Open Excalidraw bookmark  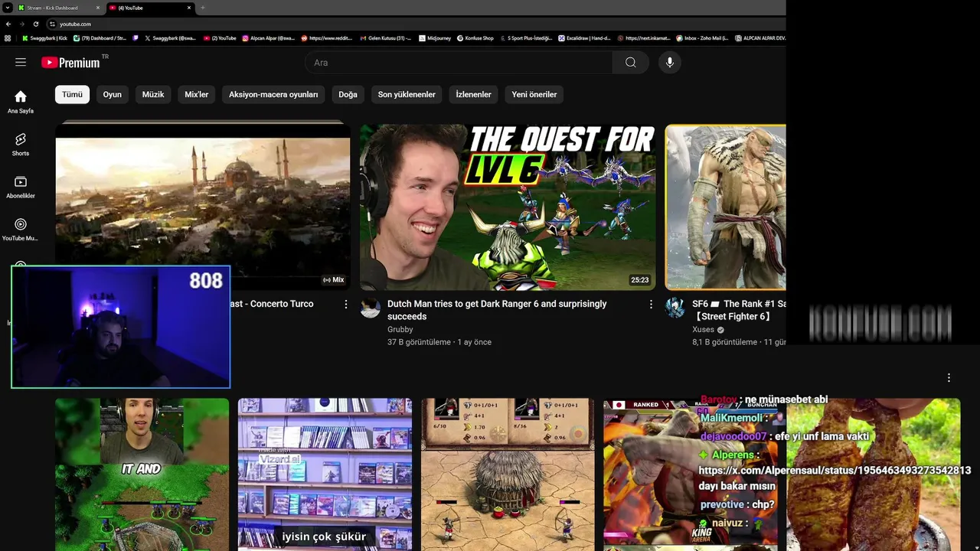pos(585,37)
